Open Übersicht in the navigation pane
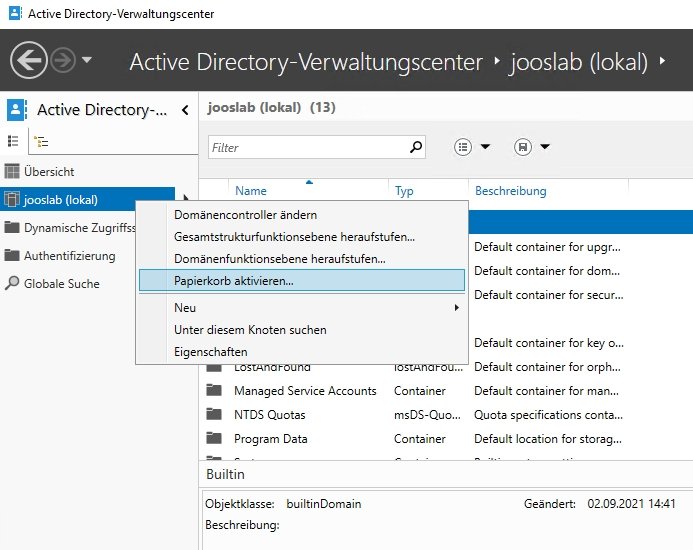Screen dimensions: 693x550 [49, 172]
